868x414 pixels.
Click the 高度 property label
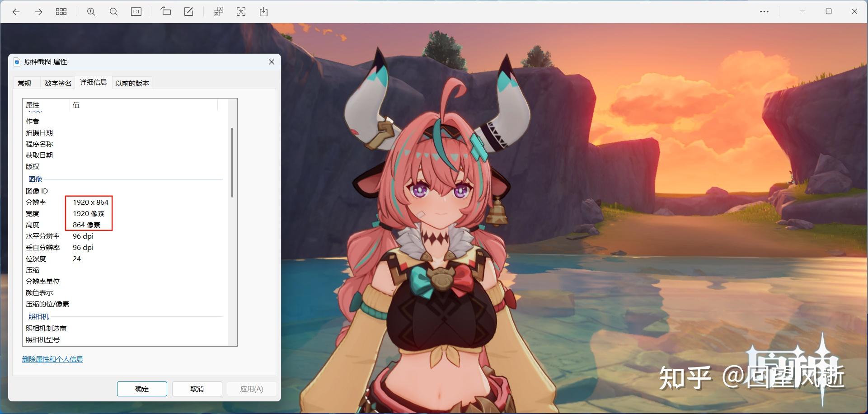pos(33,225)
